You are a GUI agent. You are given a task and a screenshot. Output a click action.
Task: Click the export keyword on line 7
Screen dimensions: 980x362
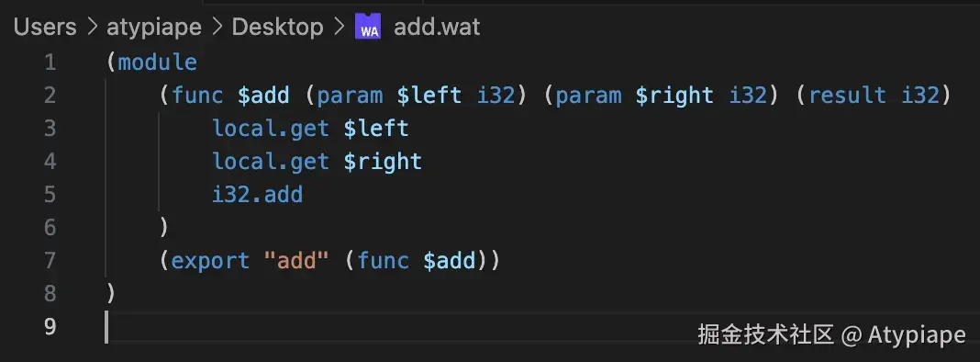point(210,261)
